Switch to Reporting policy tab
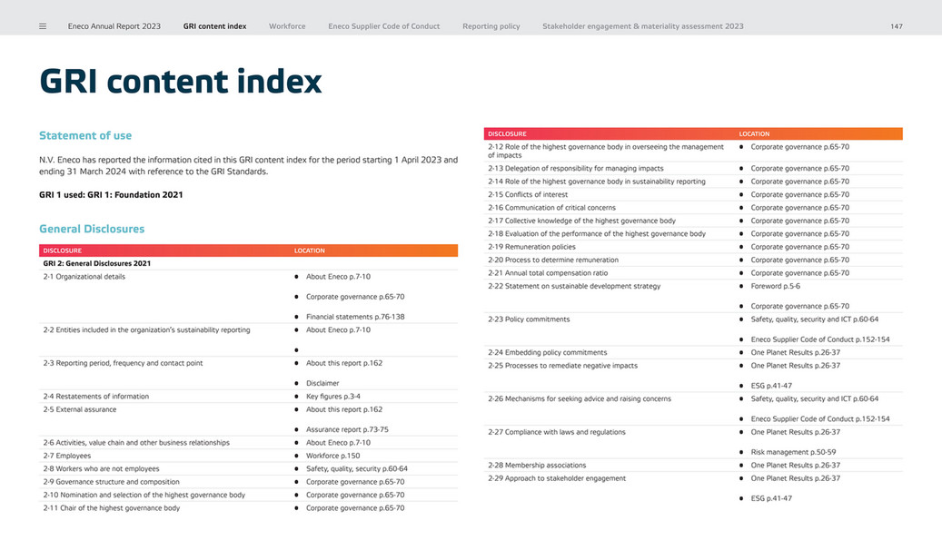Screen dimensions: 942x560 click(491, 26)
